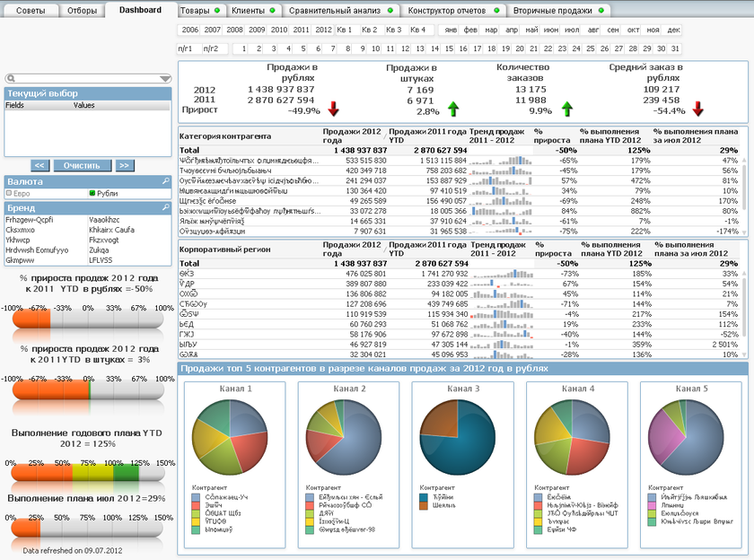Image resolution: width=754 pixels, height=560 pixels.
Task: Open the Отборы tab
Action: [82, 11]
